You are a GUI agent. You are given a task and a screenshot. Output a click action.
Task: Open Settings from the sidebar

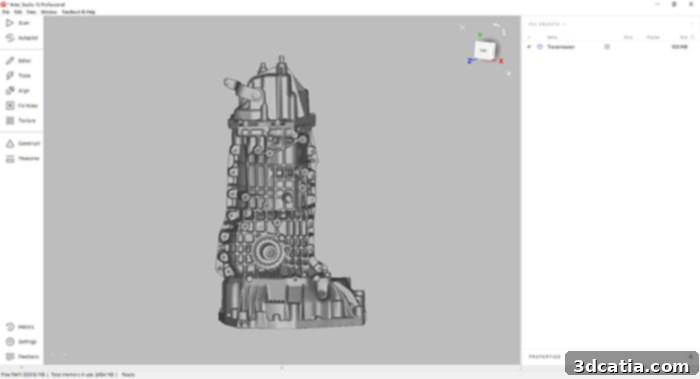(21, 342)
